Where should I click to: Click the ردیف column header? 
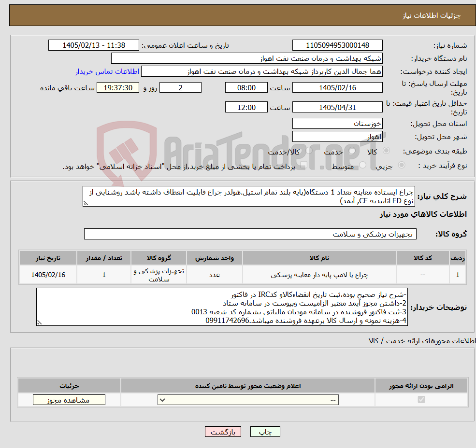pyautogui.click(x=458, y=258)
